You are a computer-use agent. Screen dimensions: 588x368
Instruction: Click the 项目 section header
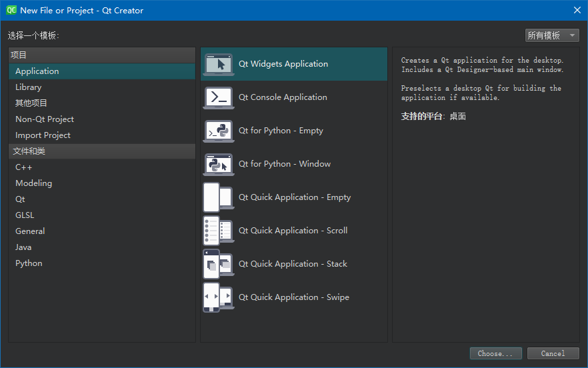pos(101,55)
